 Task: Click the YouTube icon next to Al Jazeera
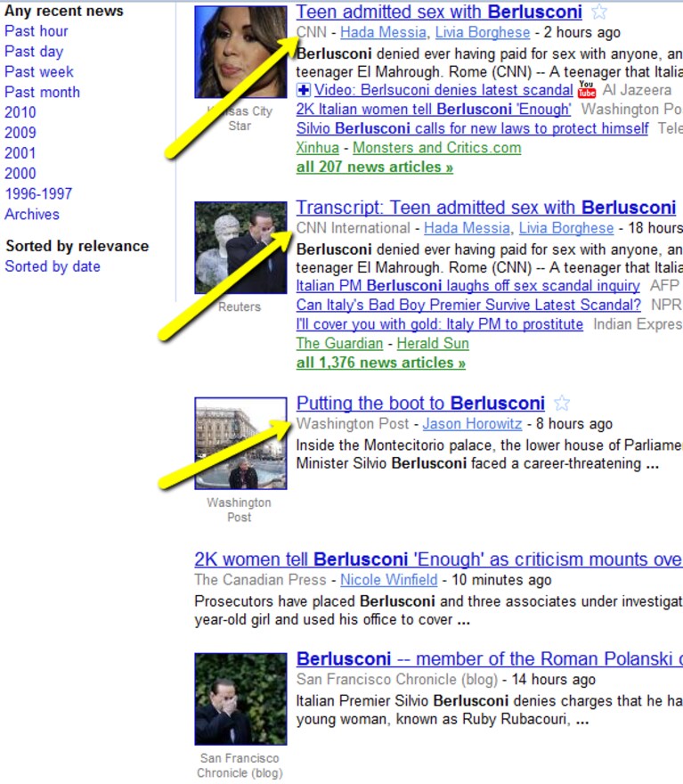tap(587, 89)
